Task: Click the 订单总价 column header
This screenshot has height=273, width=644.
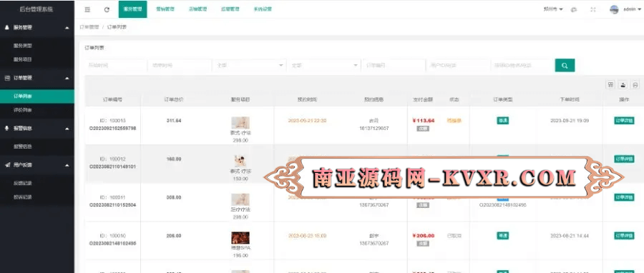Action: 174,99
